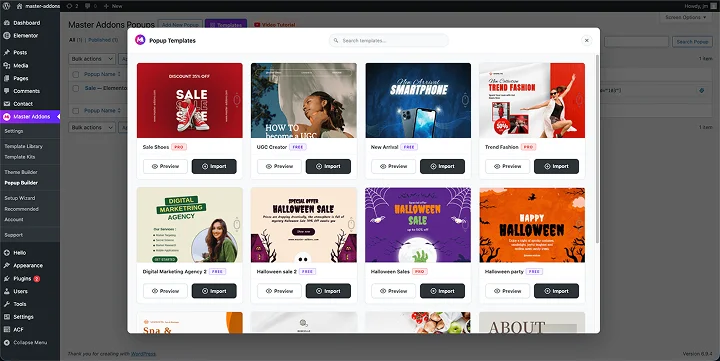Viewport: 720px width, 361px height.
Task: Open Popup Builder submenu item
Action: coord(21,183)
